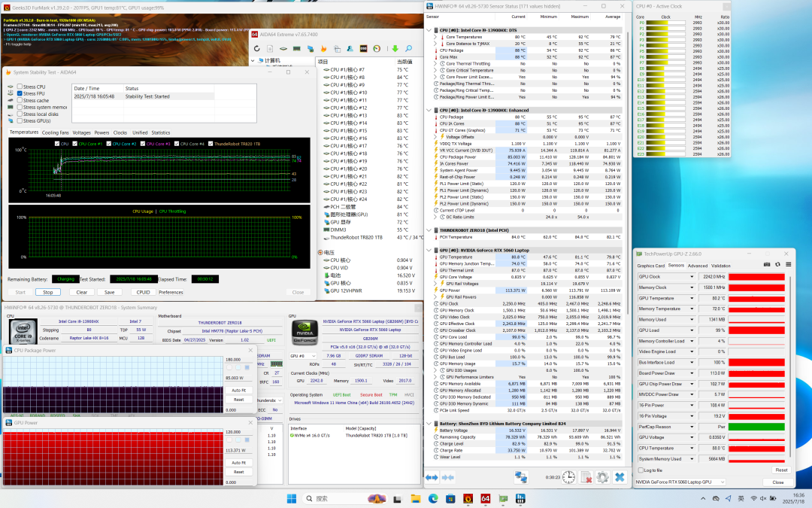Viewport: 812px width, 508px height.
Task: Open GPU Clock sensor dropdown in GPU-Z
Action: tap(692, 277)
